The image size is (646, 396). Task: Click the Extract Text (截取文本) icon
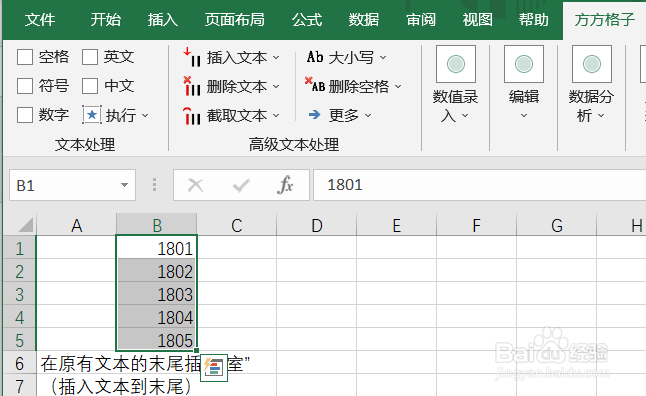point(192,115)
